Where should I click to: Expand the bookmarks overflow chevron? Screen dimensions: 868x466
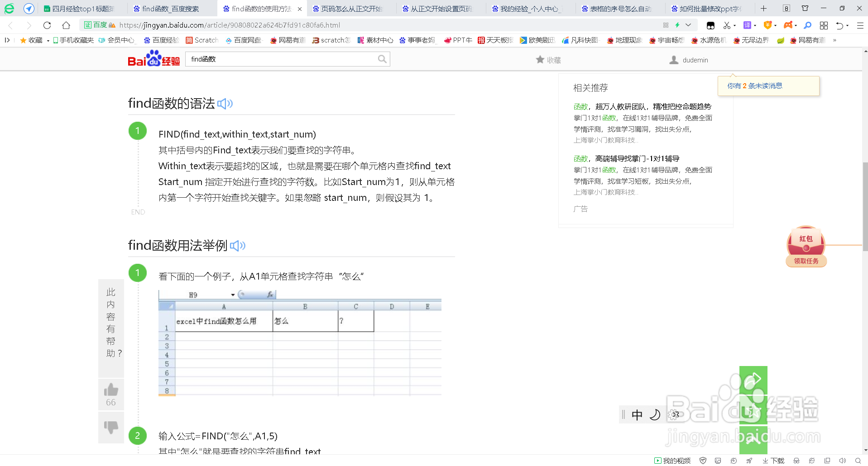tap(834, 40)
